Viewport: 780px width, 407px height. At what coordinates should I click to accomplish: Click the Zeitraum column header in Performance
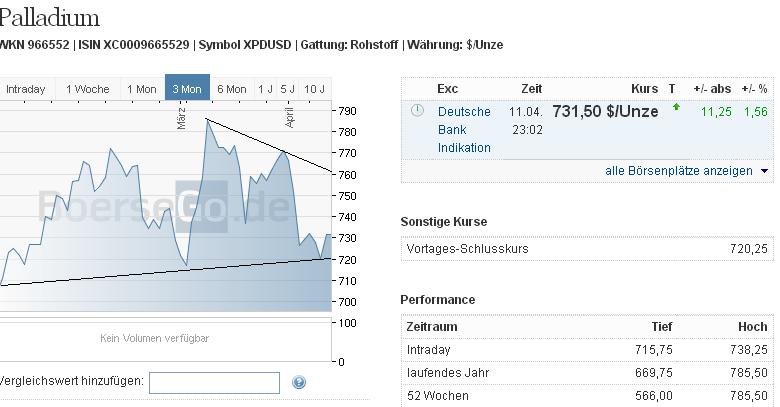pos(432,327)
